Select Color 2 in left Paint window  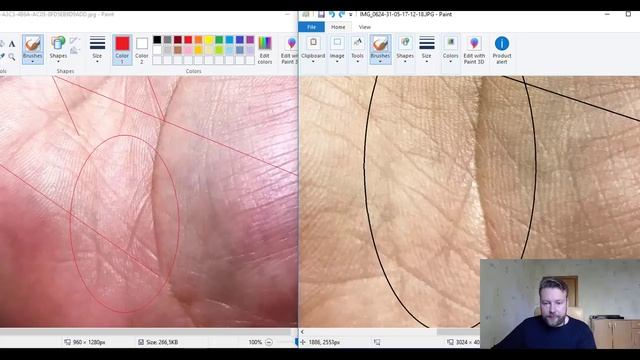[142, 50]
